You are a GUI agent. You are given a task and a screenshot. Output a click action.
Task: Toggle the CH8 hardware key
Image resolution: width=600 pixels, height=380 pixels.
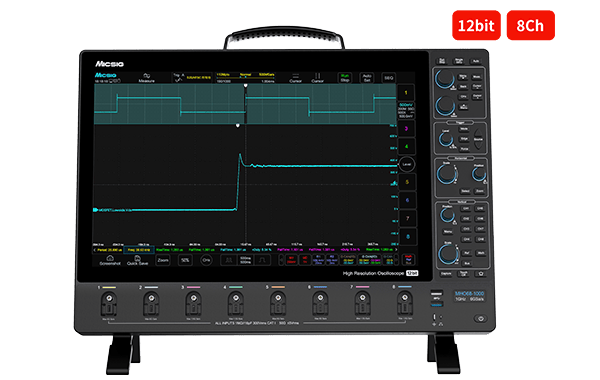point(481,239)
